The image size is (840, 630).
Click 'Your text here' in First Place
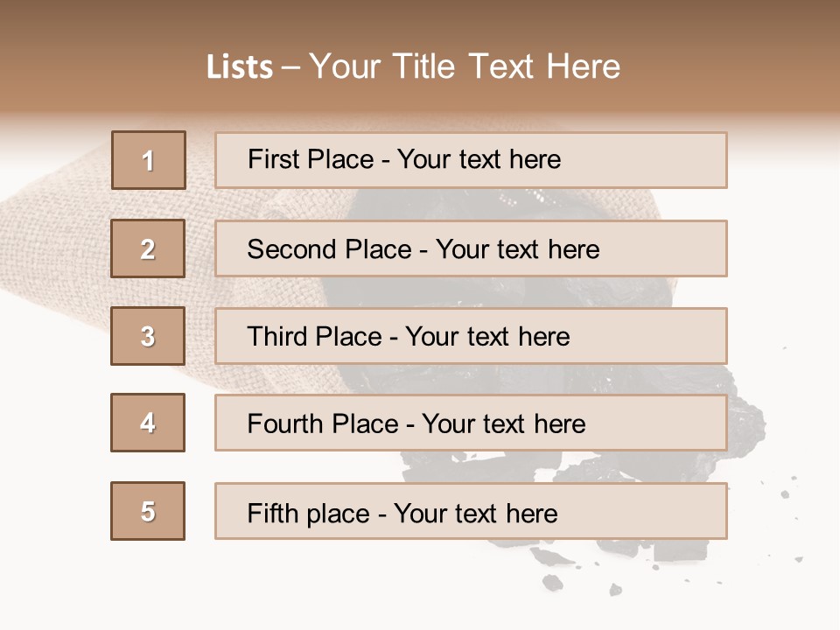pyautogui.click(x=479, y=159)
